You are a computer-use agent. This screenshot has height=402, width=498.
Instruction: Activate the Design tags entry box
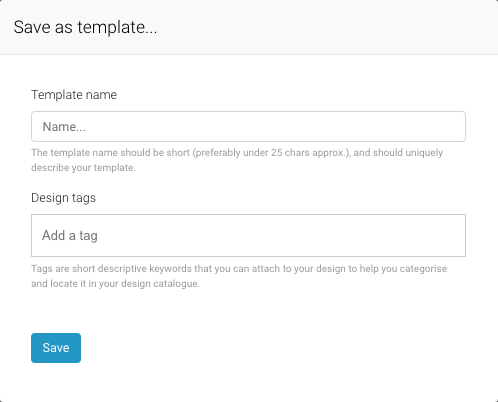point(248,235)
